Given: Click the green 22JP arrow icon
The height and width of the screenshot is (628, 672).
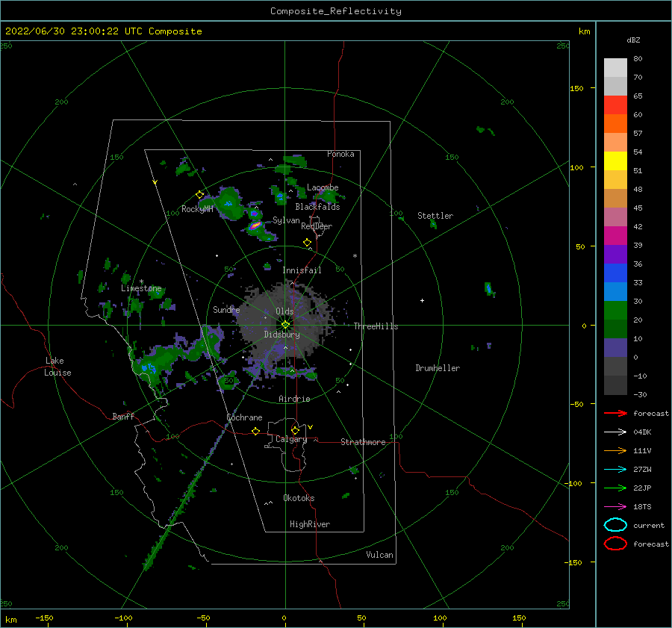Looking at the screenshot, I should click(x=615, y=488).
